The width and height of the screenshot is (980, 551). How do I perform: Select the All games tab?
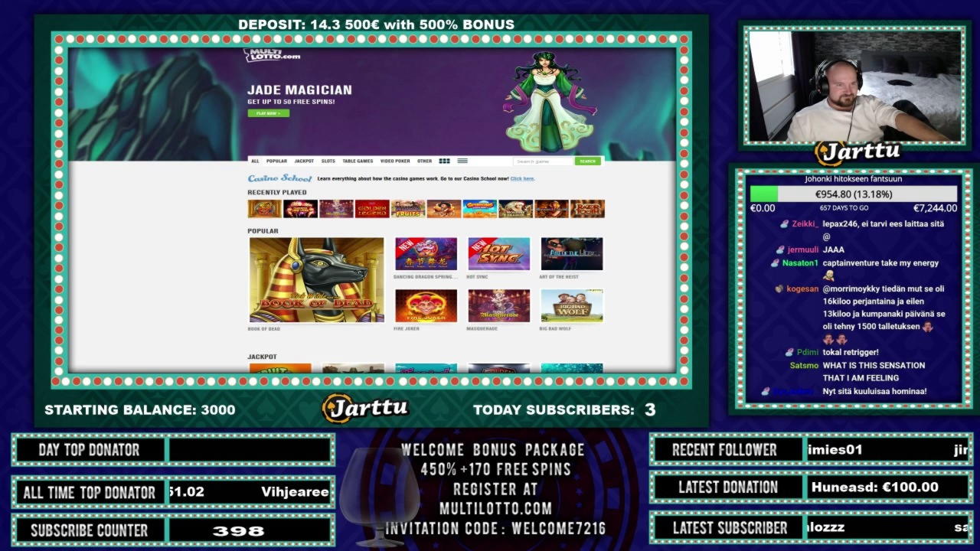(255, 161)
